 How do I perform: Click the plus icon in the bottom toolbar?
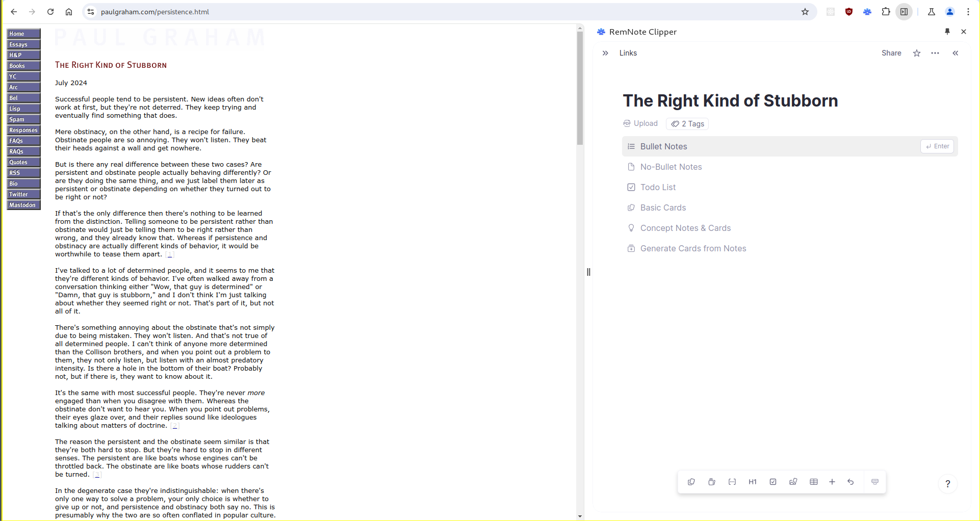pos(832,482)
